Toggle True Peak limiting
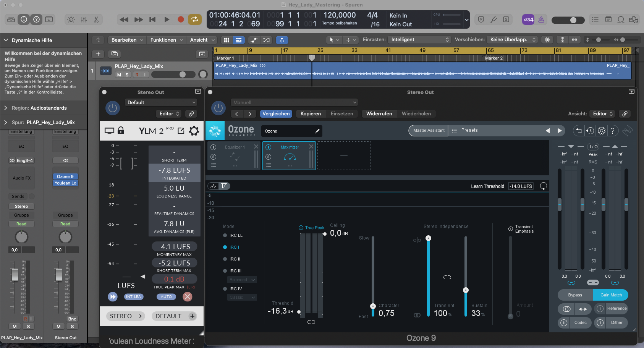This screenshot has width=644, height=348. (301, 228)
